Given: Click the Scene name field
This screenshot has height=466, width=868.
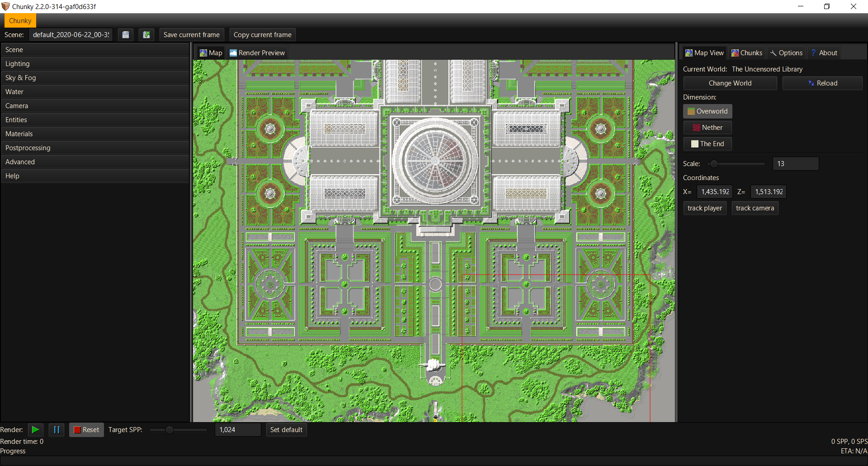Looking at the screenshot, I should [x=71, y=35].
